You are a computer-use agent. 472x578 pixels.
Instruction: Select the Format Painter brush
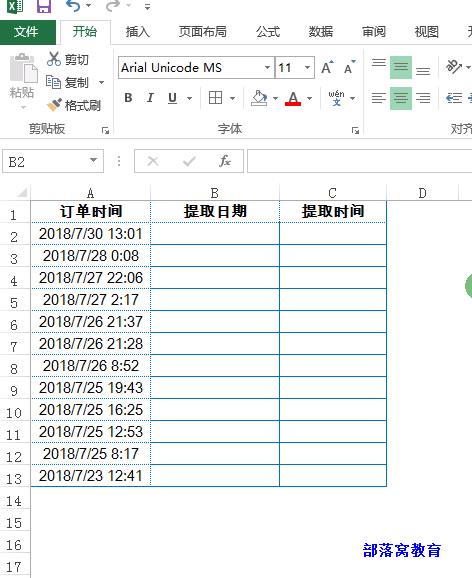click(x=54, y=105)
